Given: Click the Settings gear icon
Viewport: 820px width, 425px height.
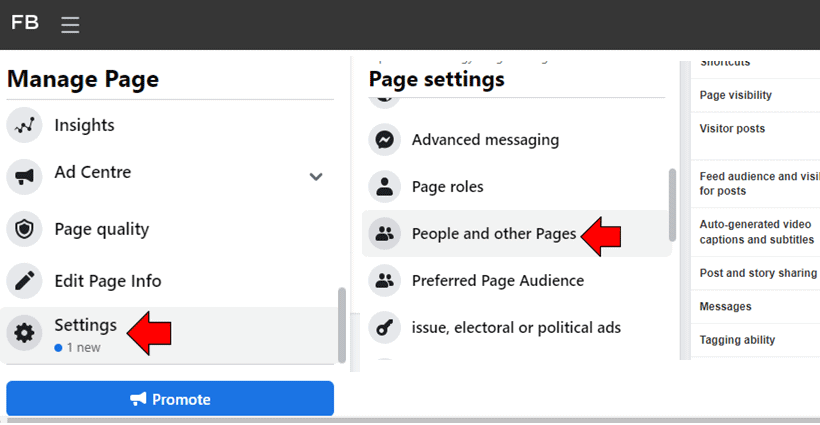Looking at the screenshot, I should click(x=24, y=332).
